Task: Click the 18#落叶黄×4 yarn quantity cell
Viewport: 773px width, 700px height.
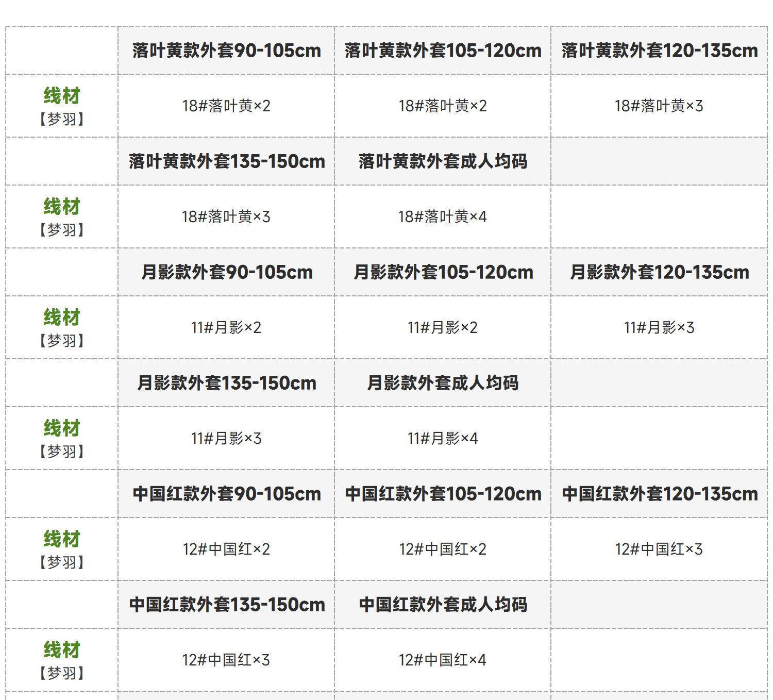Action: pyautogui.click(x=443, y=216)
